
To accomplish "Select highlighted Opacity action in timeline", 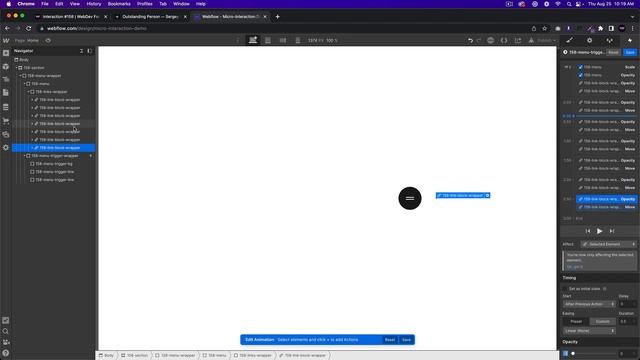I will [x=607, y=199].
